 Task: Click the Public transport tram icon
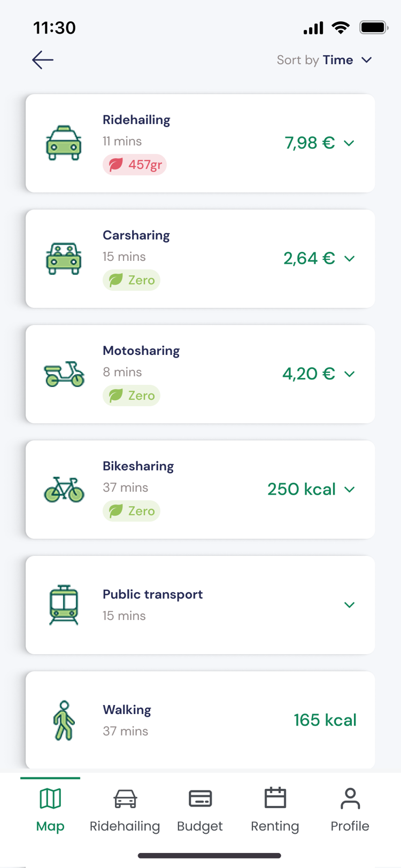point(64,605)
